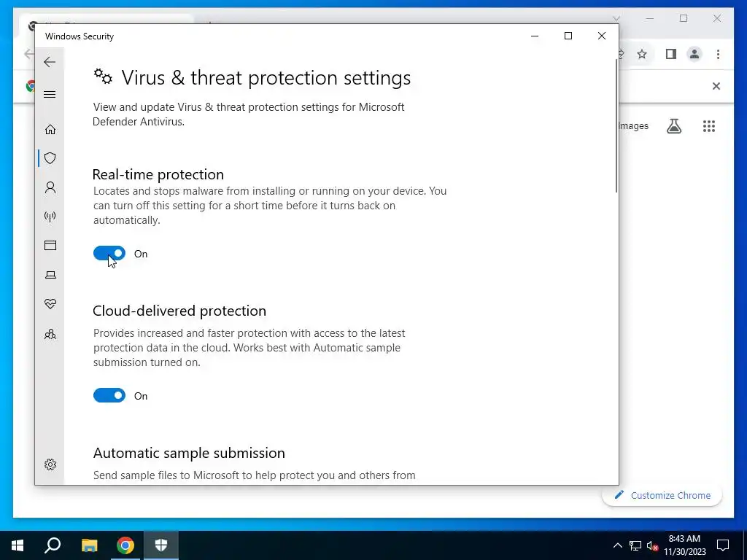Click the muted volume tray icon
Viewport: 747px width, 560px height.
[652, 545]
